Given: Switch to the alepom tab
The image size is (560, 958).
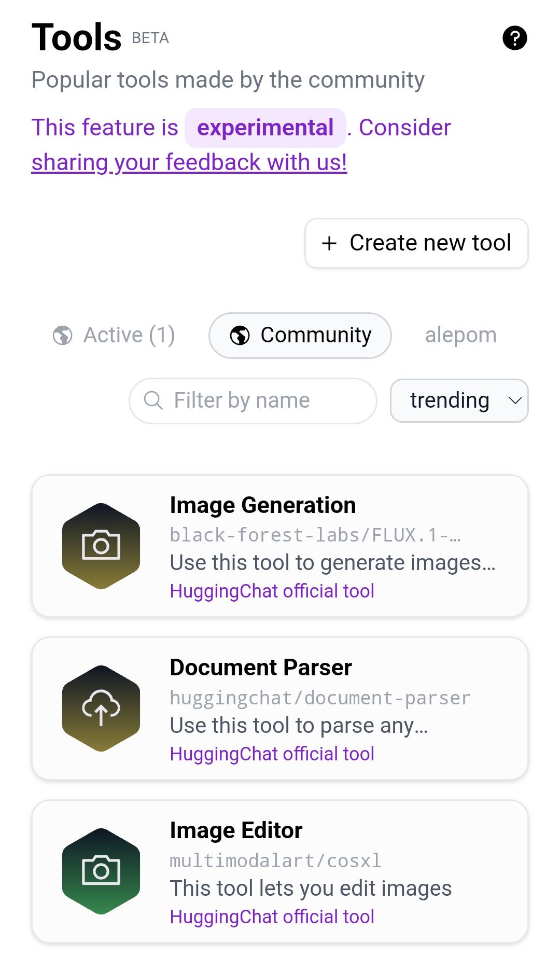Looking at the screenshot, I should coord(461,335).
